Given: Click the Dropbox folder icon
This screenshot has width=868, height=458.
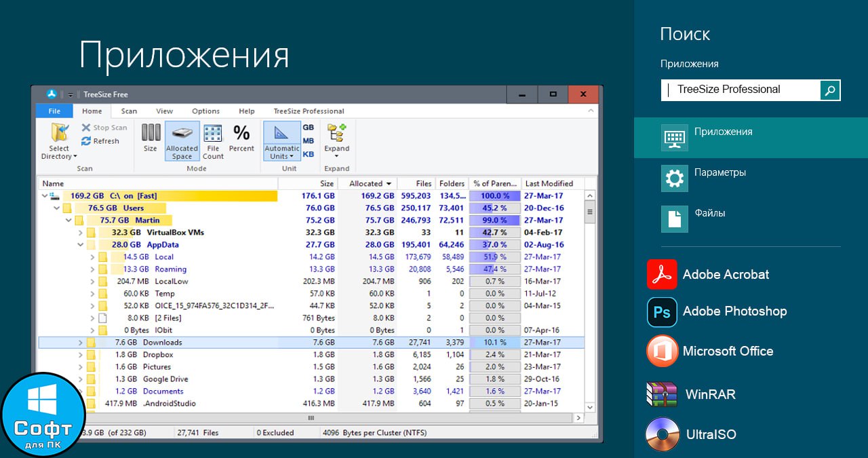Looking at the screenshot, I should pos(91,355).
